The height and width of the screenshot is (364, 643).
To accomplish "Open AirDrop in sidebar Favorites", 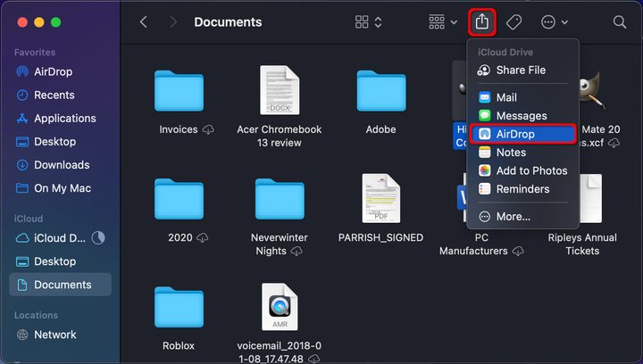I will tap(61, 71).
